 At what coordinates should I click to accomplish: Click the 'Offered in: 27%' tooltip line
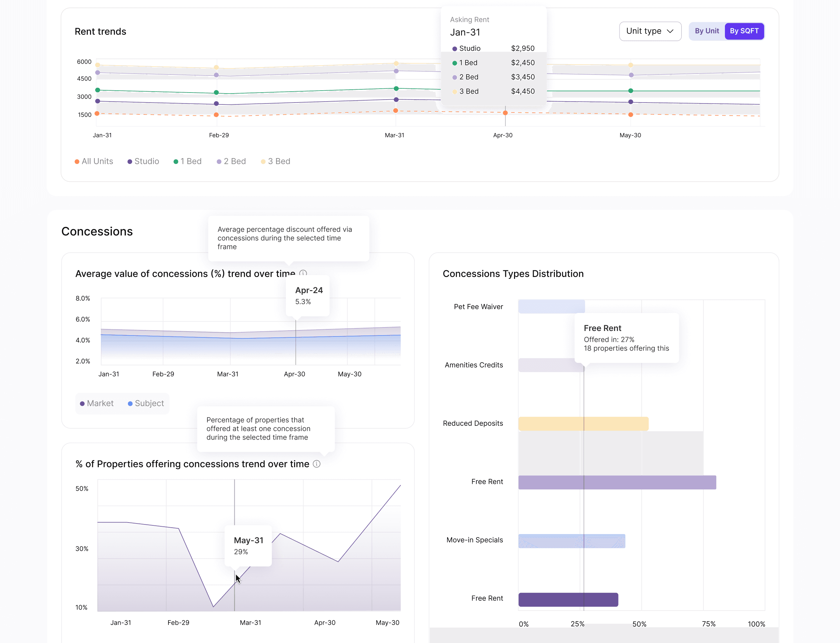coord(609,339)
